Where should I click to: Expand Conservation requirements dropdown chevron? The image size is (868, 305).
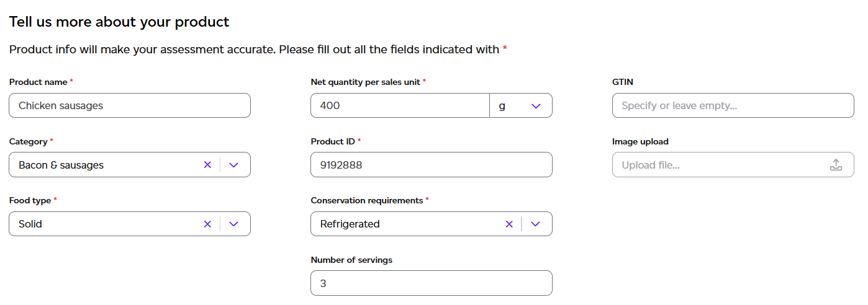click(536, 224)
